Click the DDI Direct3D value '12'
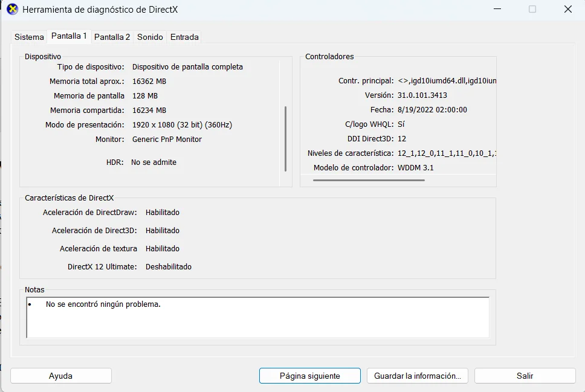 (402, 139)
